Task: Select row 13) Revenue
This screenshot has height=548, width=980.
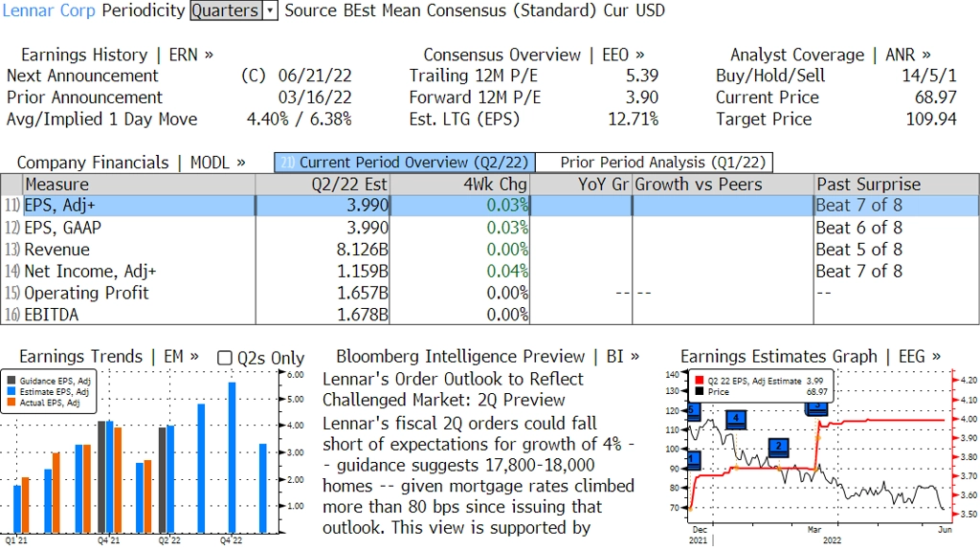Action: click(x=490, y=250)
